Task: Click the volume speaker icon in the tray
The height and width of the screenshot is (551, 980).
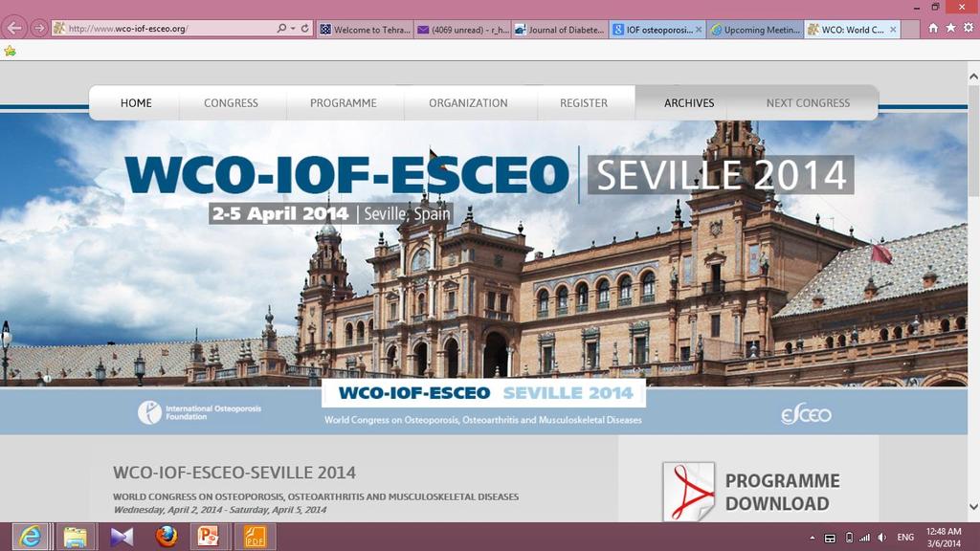Action: [x=881, y=538]
